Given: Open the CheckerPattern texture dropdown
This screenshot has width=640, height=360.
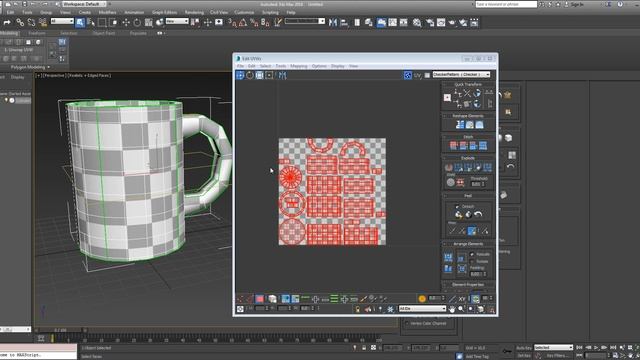Looking at the screenshot, I should (461, 75).
